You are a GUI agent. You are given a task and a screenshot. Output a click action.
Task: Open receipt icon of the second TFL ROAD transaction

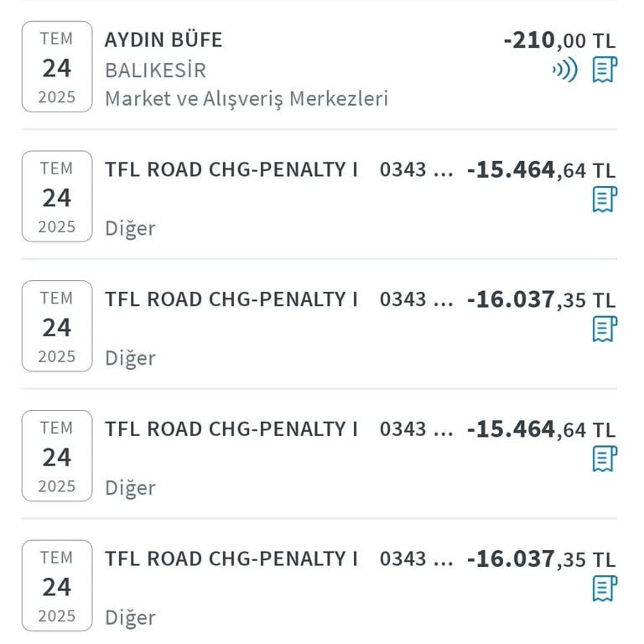(x=604, y=329)
